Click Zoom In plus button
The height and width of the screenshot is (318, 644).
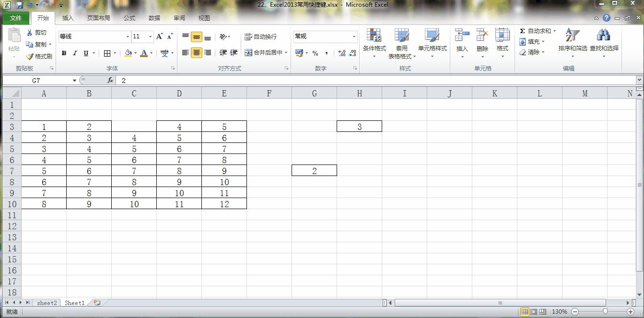[631, 312]
